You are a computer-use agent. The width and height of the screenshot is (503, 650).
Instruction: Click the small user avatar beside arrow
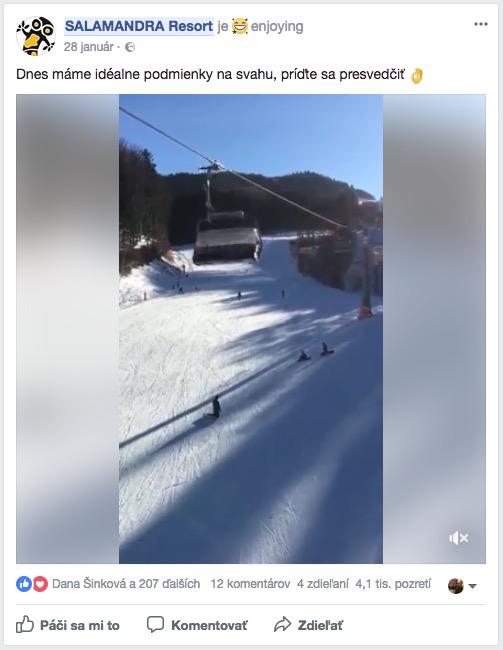tap(456, 586)
